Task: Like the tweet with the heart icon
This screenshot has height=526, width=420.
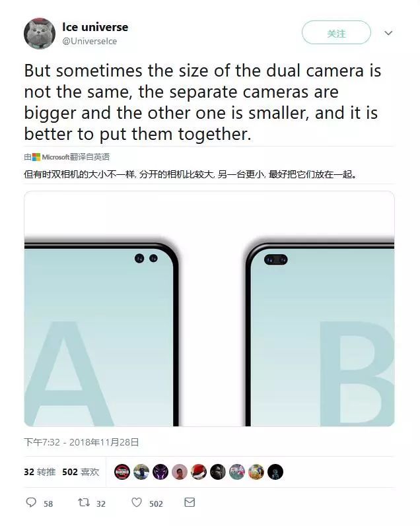Action: (x=137, y=502)
